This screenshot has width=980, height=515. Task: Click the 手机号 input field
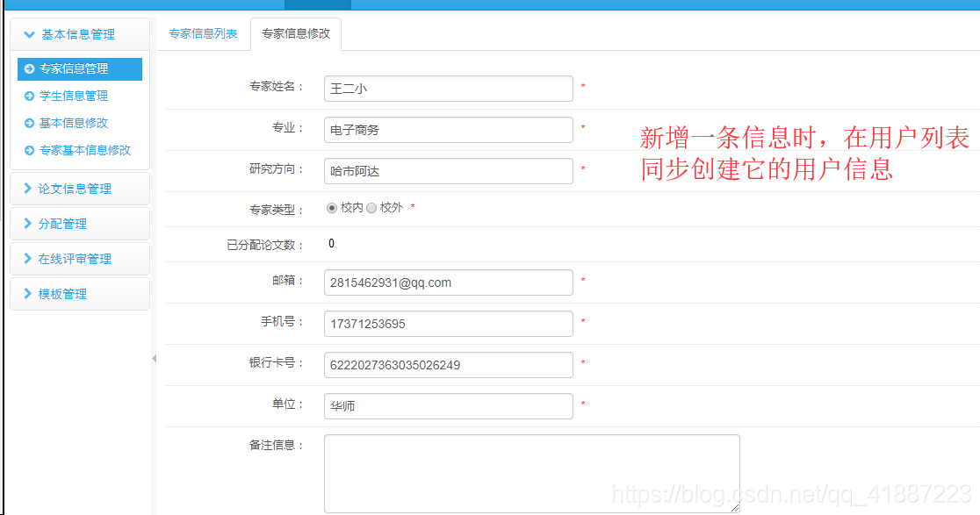pos(448,324)
